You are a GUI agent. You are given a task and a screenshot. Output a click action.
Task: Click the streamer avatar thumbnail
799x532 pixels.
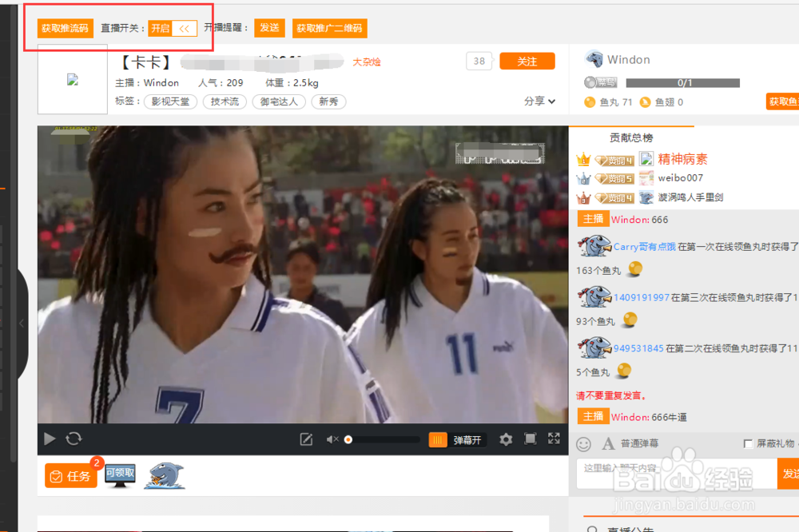tap(73, 80)
